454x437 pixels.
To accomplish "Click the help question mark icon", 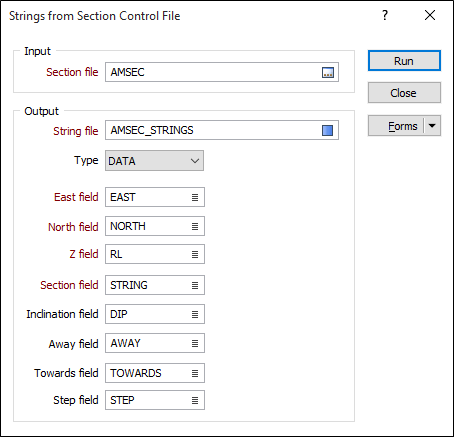I will pos(385,15).
